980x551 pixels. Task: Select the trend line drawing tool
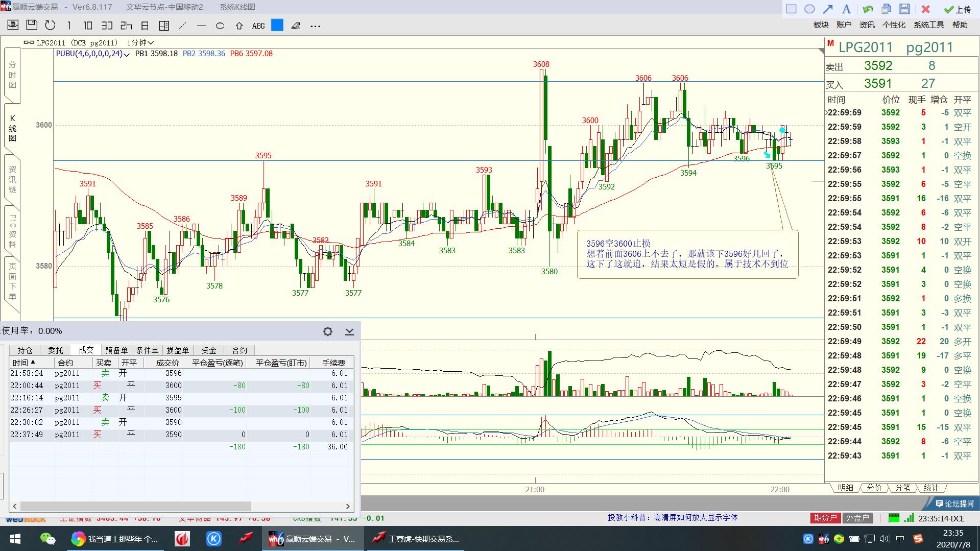(x=182, y=25)
